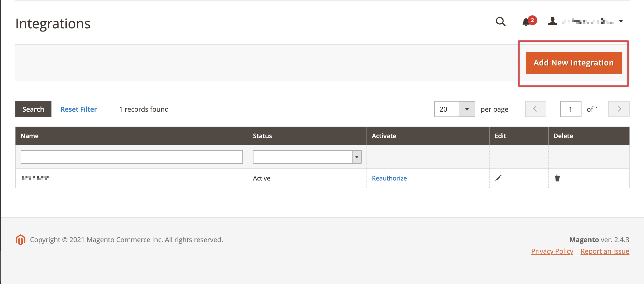Sort by the Status column header
644x284 pixels.
pyautogui.click(x=262, y=136)
